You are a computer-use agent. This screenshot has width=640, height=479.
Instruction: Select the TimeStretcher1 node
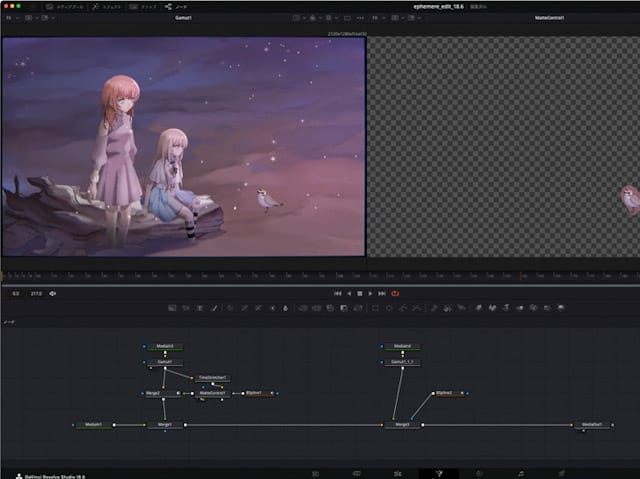pos(212,378)
